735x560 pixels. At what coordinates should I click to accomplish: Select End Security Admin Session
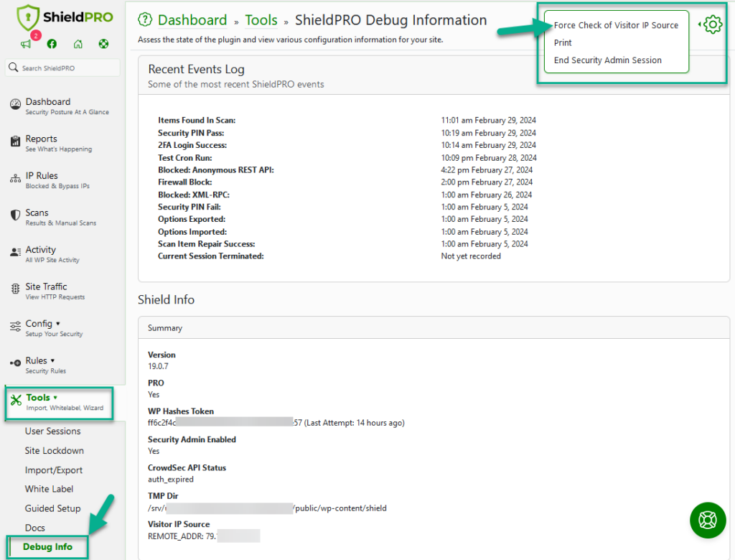point(607,60)
